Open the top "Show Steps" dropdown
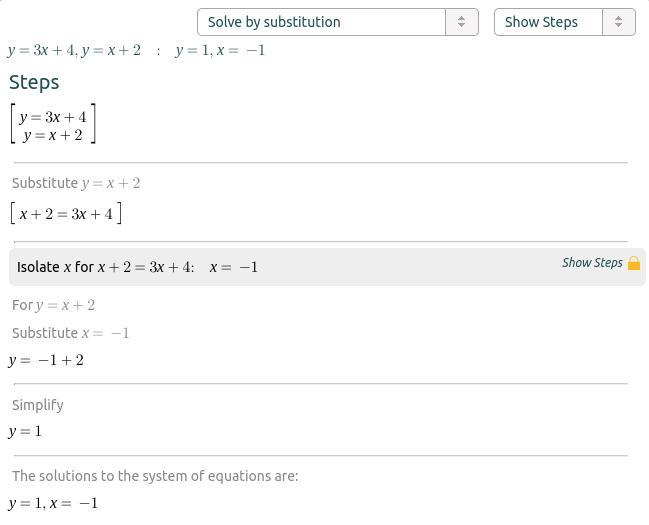 (549, 22)
